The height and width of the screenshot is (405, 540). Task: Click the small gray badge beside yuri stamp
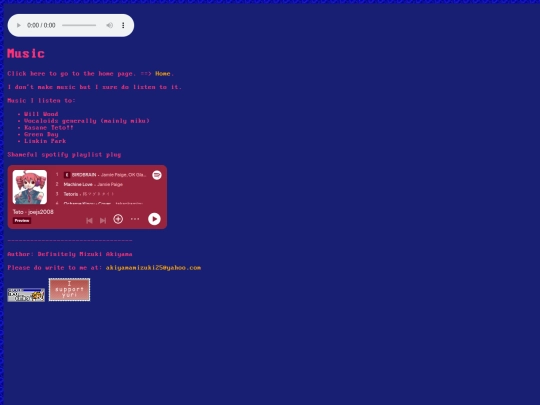click(x=26, y=295)
